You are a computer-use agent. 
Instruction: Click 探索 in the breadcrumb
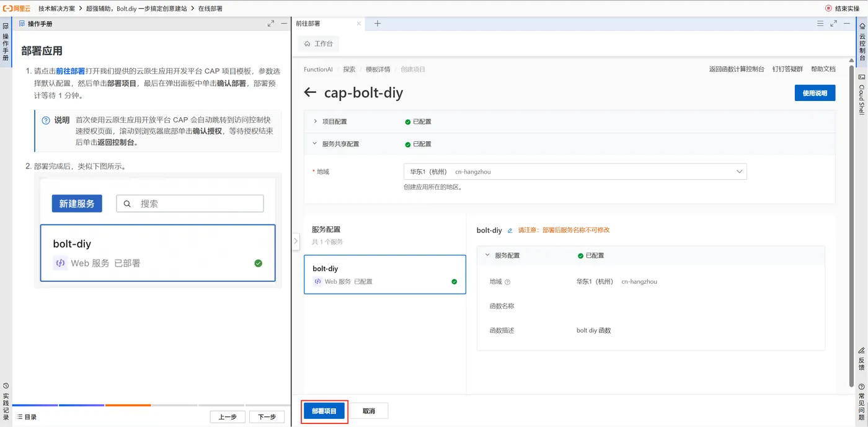349,69
